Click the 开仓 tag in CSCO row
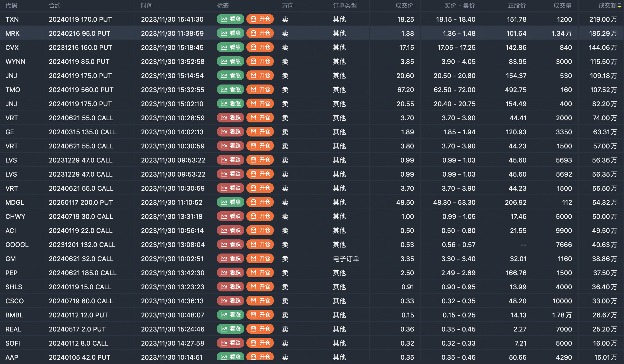This screenshot has width=624, height=364. pos(260,301)
